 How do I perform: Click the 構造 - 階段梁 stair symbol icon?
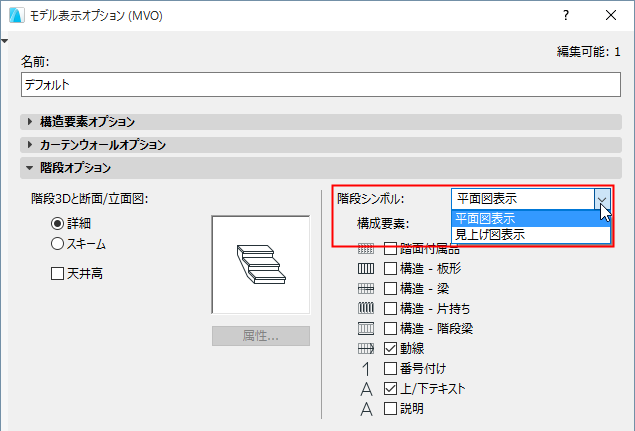click(x=366, y=329)
